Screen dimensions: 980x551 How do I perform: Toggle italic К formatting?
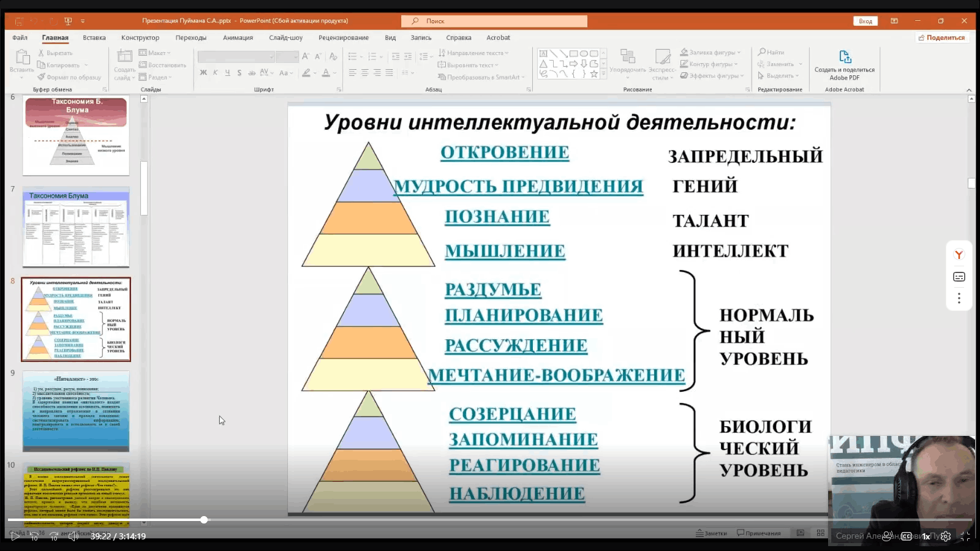click(x=216, y=73)
